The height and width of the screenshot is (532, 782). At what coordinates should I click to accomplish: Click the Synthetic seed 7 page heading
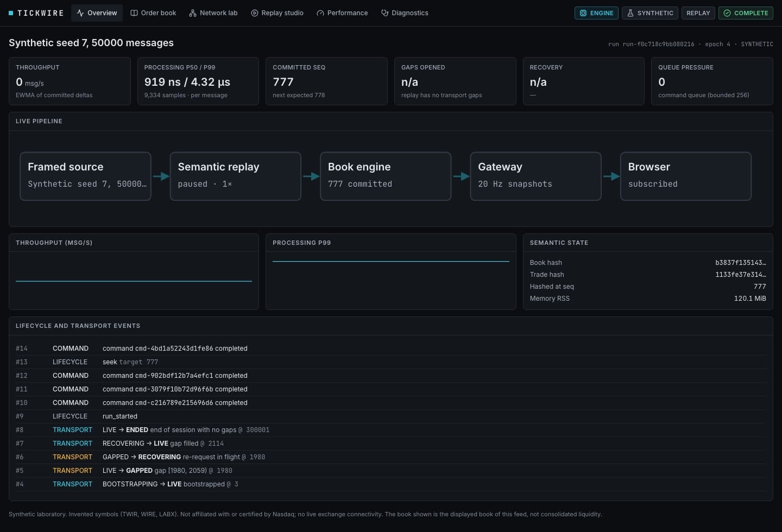tap(91, 43)
